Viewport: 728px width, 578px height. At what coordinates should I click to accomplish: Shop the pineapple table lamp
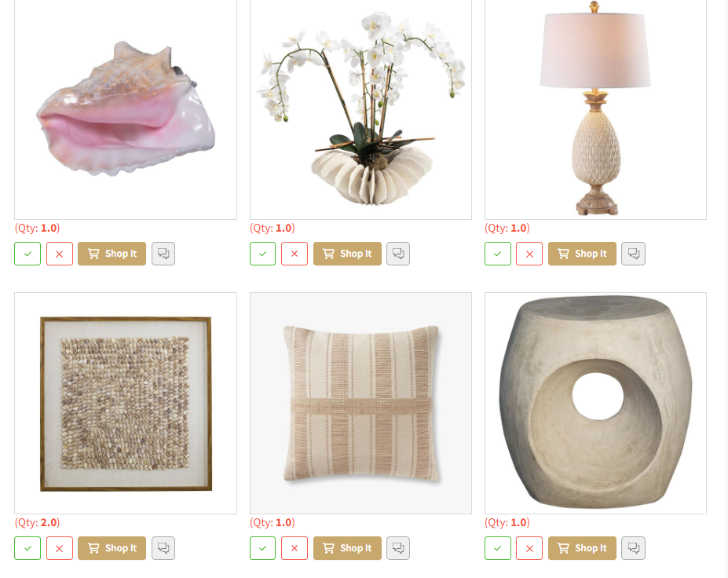pos(582,254)
